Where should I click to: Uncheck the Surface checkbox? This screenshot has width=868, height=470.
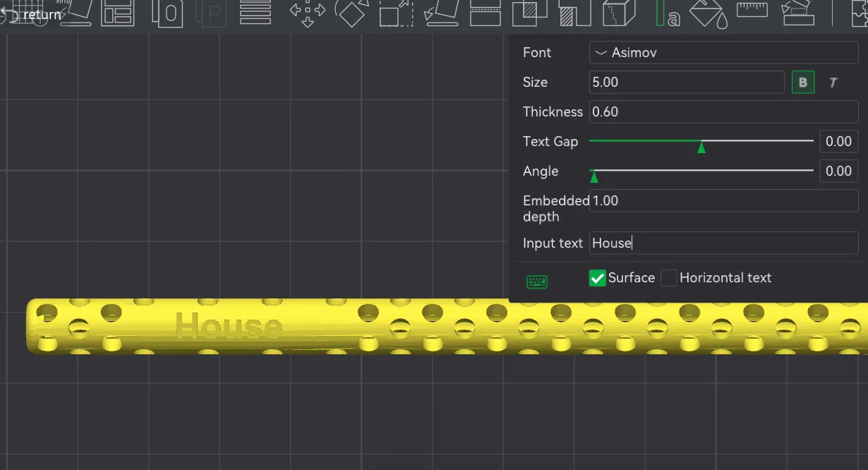(x=598, y=277)
